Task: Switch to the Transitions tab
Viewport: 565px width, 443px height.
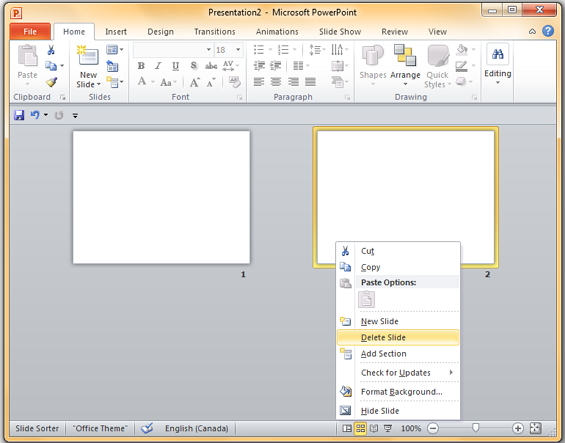Action: pos(215,32)
